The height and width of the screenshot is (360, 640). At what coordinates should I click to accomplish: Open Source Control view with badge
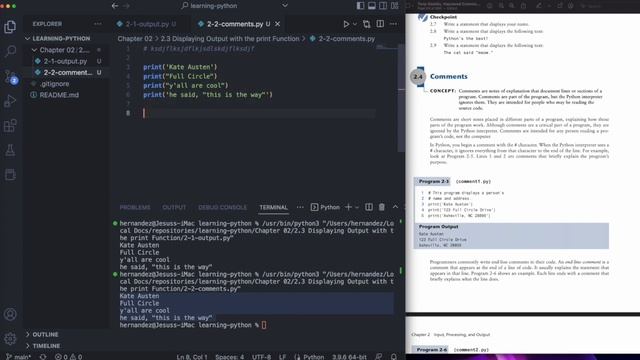click(x=10, y=76)
